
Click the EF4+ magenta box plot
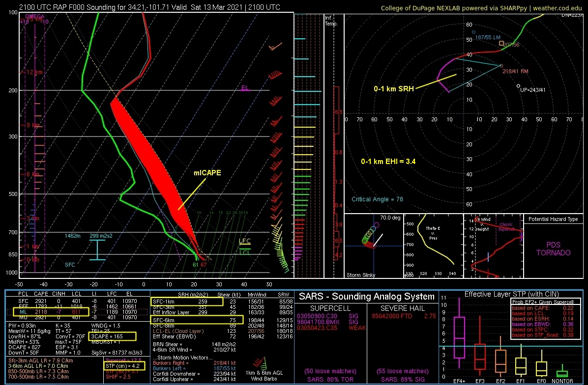[x=459, y=333]
